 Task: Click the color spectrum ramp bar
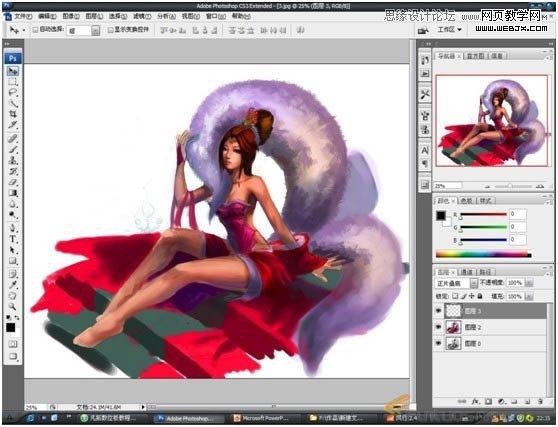483,254
